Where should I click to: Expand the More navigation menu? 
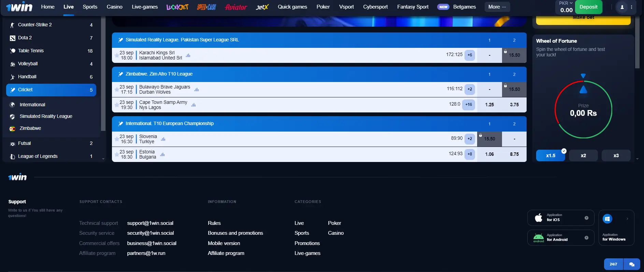pos(497,7)
